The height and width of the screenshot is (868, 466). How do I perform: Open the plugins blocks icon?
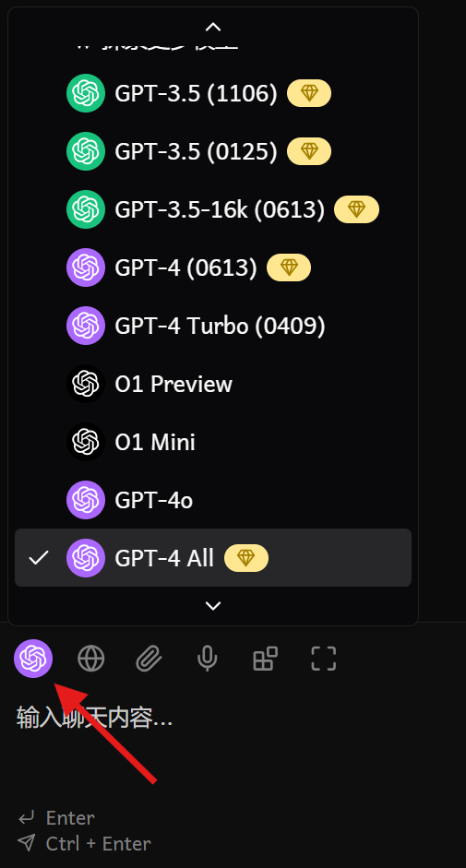[x=266, y=659]
